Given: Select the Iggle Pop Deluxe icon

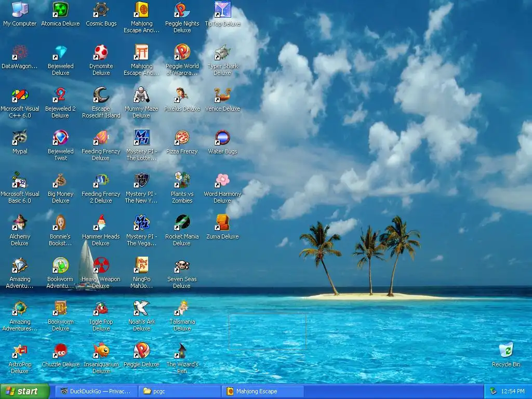Looking at the screenshot, I should (101, 308).
